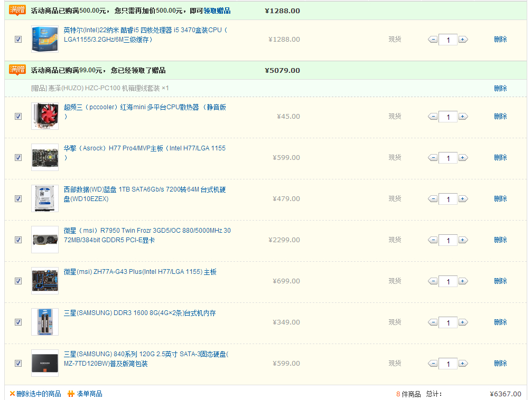
Task: Open the 三星 840系列 120G 固态硬盘 link
Action: click(x=146, y=359)
